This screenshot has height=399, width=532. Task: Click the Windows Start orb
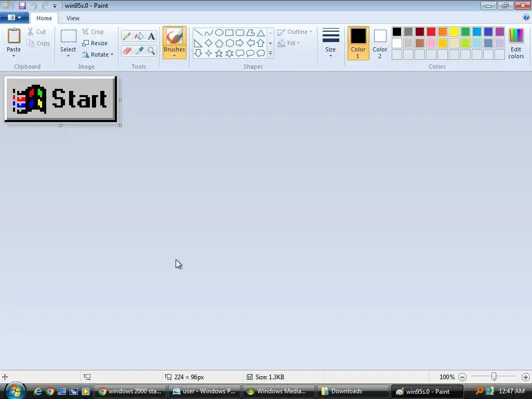coord(15,391)
